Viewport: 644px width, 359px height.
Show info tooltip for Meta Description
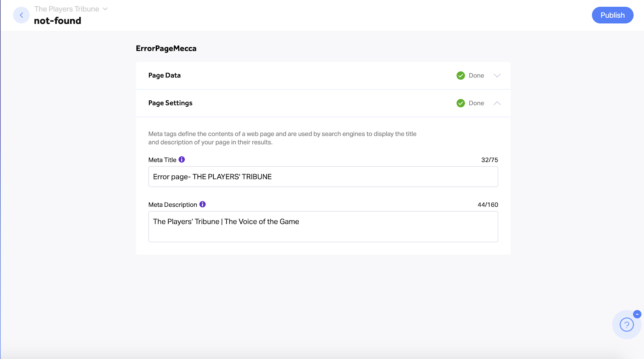(x=202, y=204)
